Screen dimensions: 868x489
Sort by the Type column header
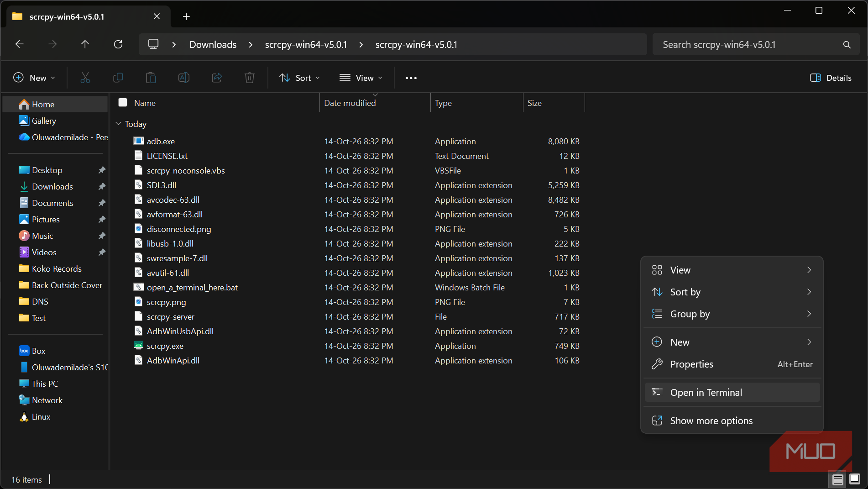[476, 103]
